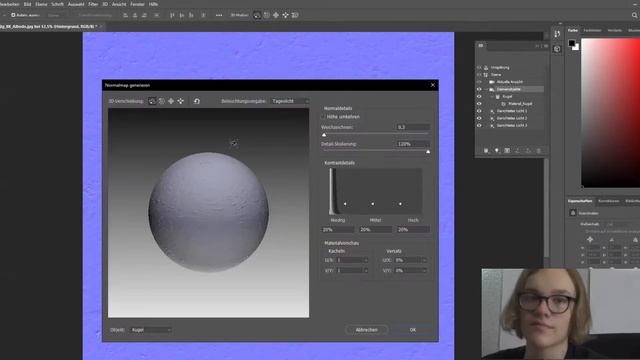Select the Gesamtpalette row in 3D panel
Screen dimensions: 640x360
pos(510,89)
